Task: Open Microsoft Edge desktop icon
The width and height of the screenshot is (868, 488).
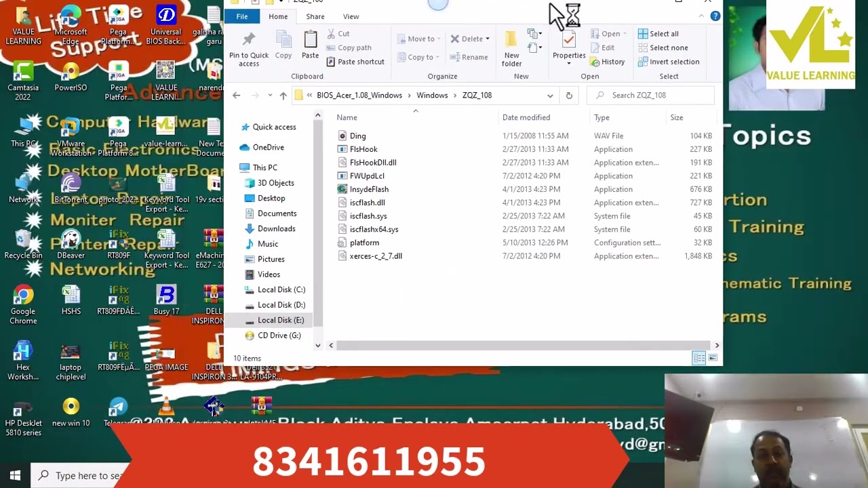Action: 71,26
